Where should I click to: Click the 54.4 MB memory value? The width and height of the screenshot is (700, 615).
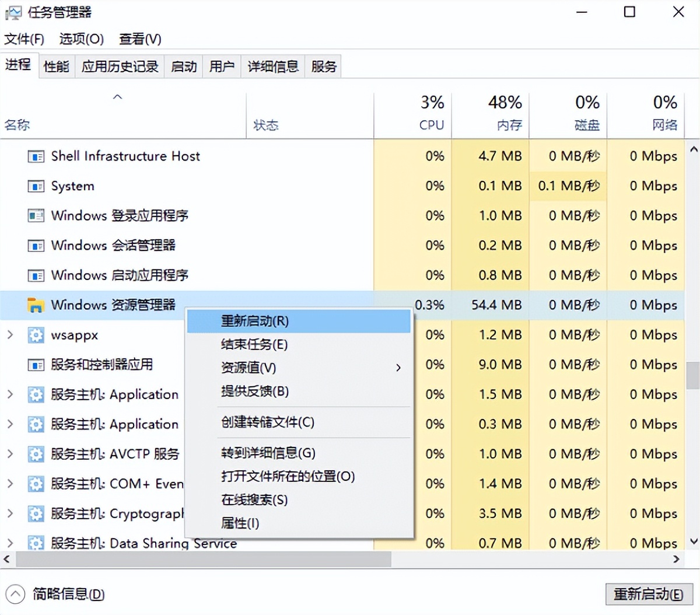(x=496, y=305)
